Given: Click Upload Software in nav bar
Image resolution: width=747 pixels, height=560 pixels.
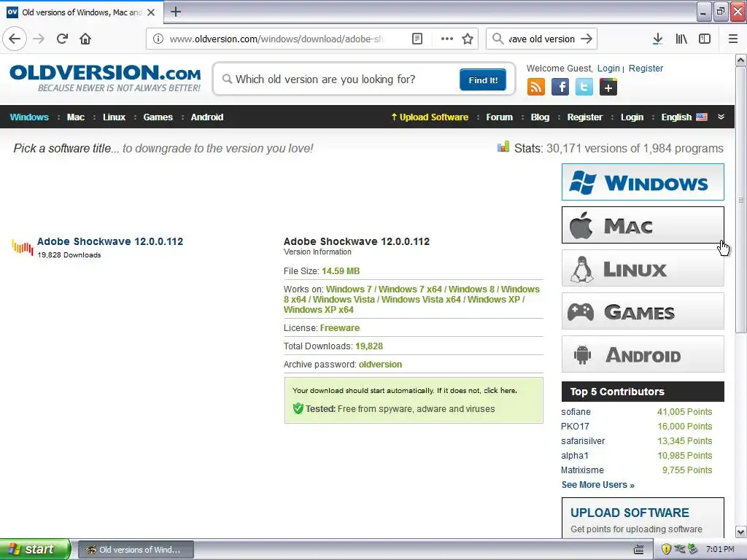Looking at the screenshot, I should (430, 117).
